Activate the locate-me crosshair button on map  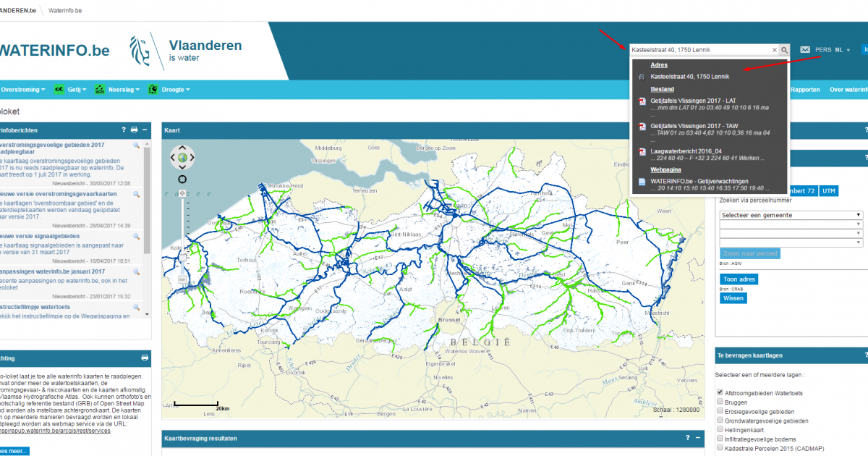point(182,179)
